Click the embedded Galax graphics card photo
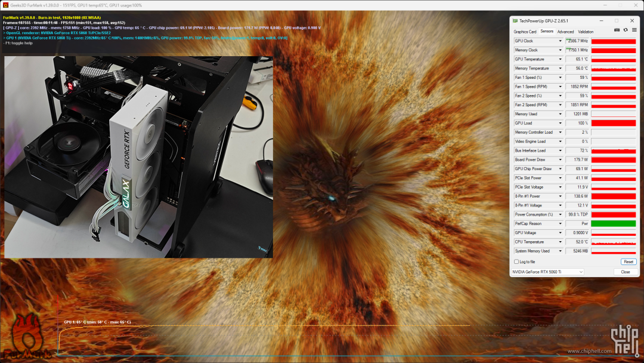The width and height of the screenshot is (644, 363). point(138,157)
